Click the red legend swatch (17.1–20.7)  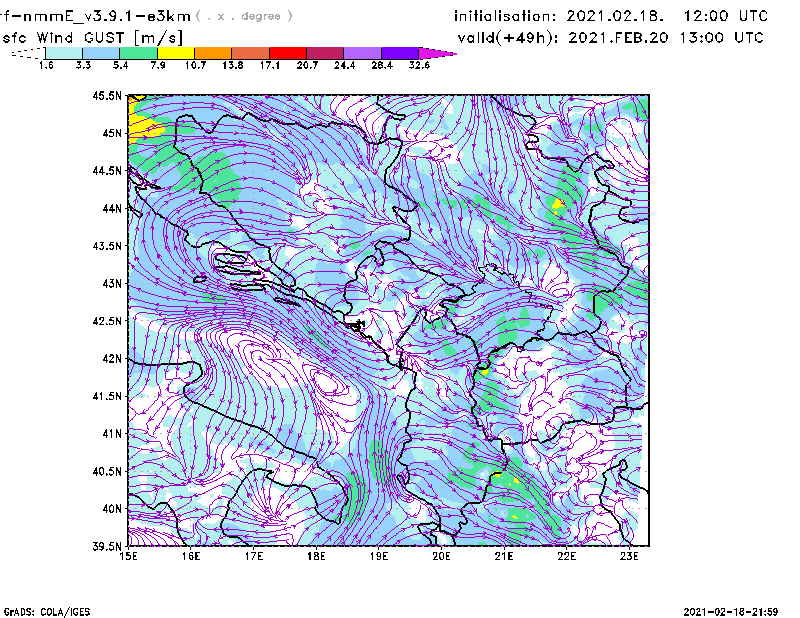click(288, 53)
